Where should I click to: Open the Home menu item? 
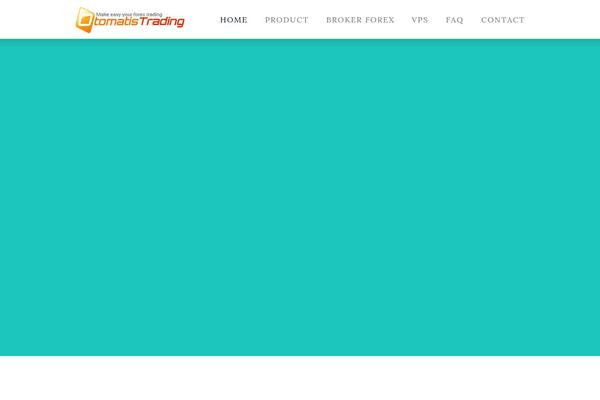coord(233,20)
